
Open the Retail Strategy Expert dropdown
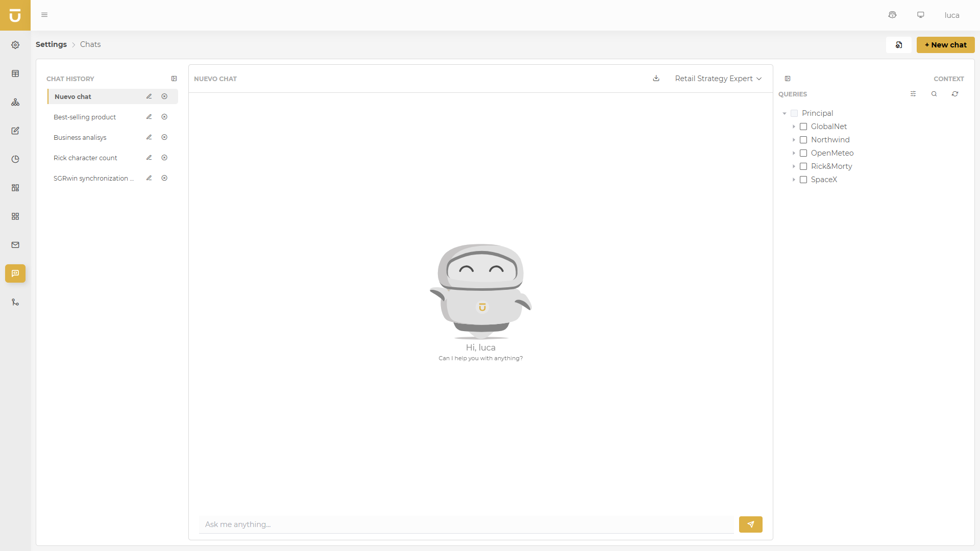[x=718, y=79]
